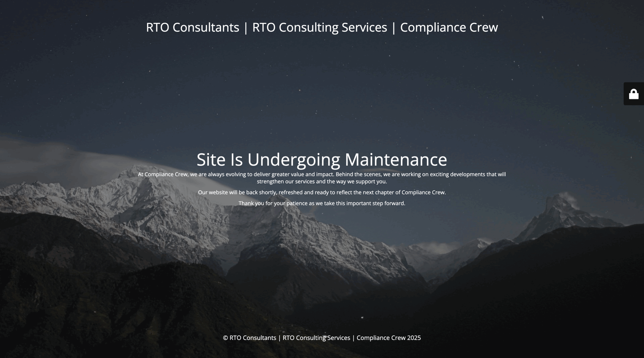This screenshot has width=644, height=358.
Task: Click "RTO Consultants" in the top header title
Action: pos(192,27)
